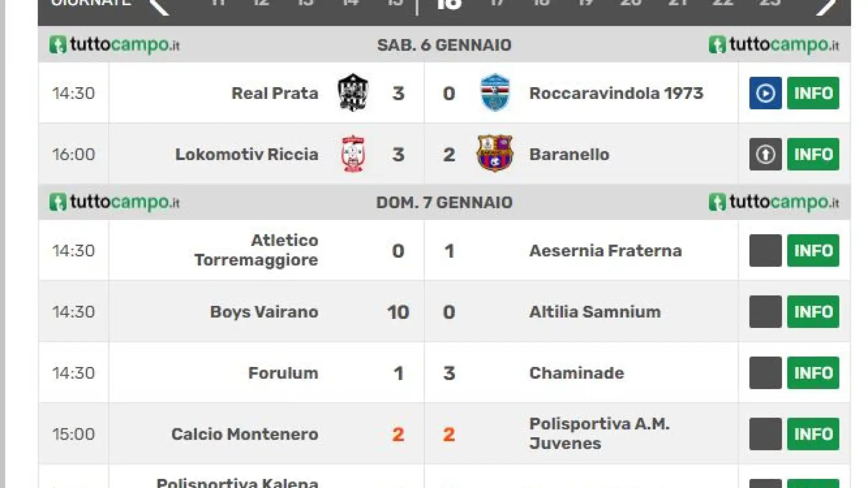Open the Roccaravindola 1973 team crest
Viewport: 868px width, 488px height.
pyautogui.click(x=495, y=93)
